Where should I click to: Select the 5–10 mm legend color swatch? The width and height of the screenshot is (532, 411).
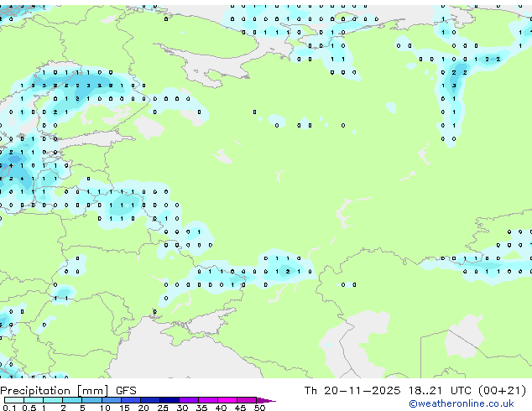pos(91,400)
